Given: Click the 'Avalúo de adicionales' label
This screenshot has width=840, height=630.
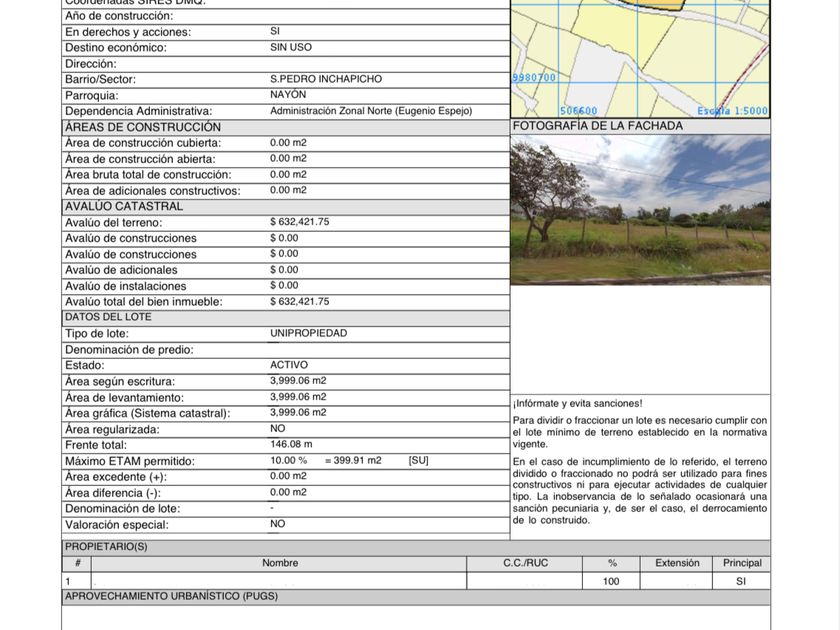Looking at the screenshot, I should [x=121, y=270].
